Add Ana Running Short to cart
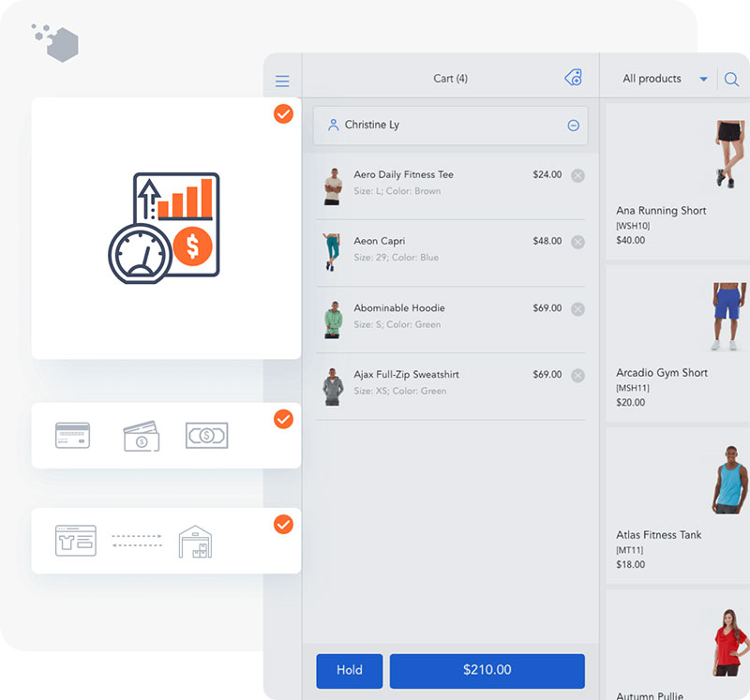 [677, 181]
